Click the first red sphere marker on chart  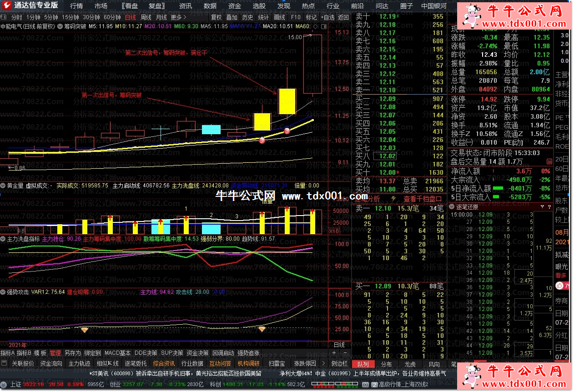point(262,141)
